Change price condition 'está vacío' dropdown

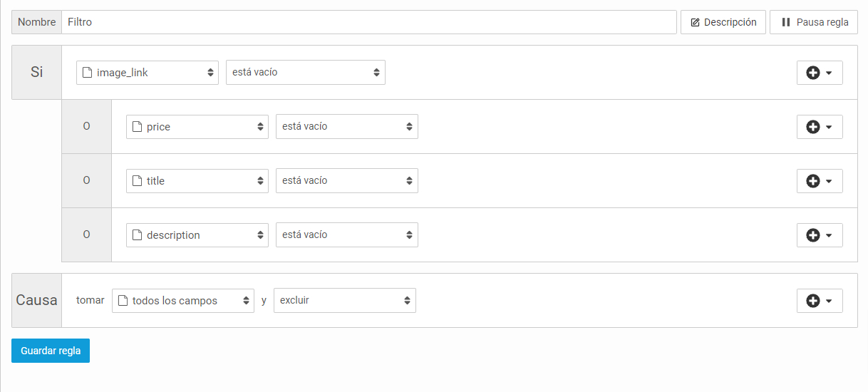[346, 127]
